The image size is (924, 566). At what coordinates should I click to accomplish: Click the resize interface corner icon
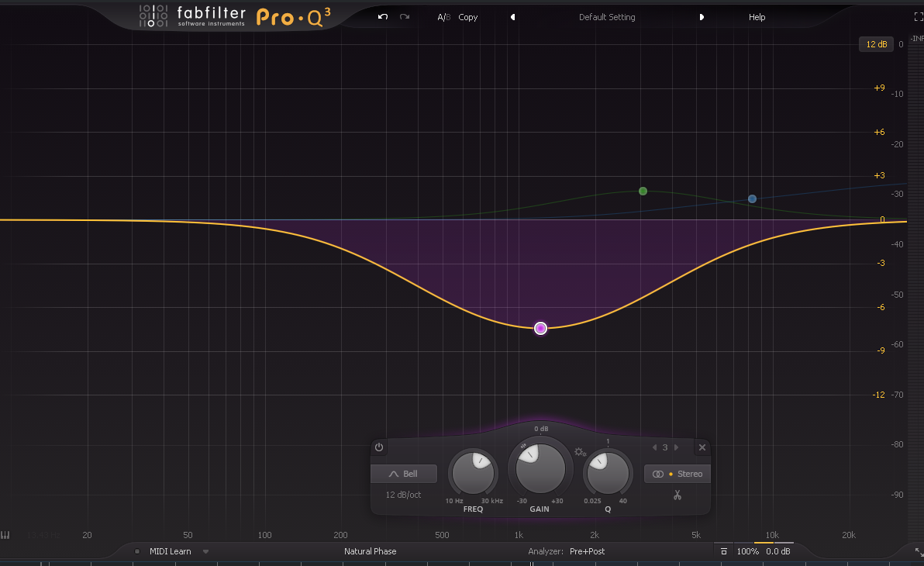click(x=919, y=552)
